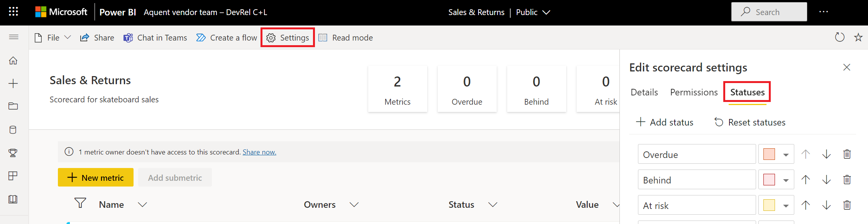Switch to the Permissions tab
This screenshot has width=868, height=224.
coord(694,92)
